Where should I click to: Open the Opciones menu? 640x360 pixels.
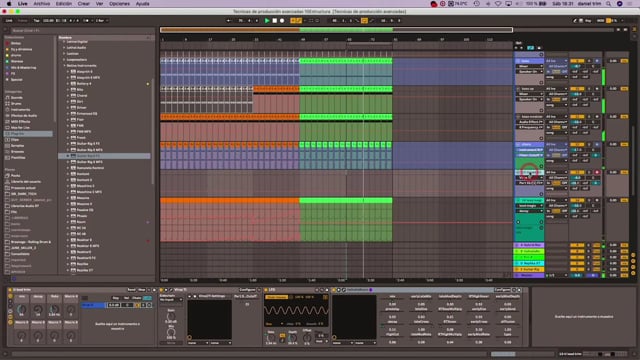pyautogui.click(x=119, y=4)
